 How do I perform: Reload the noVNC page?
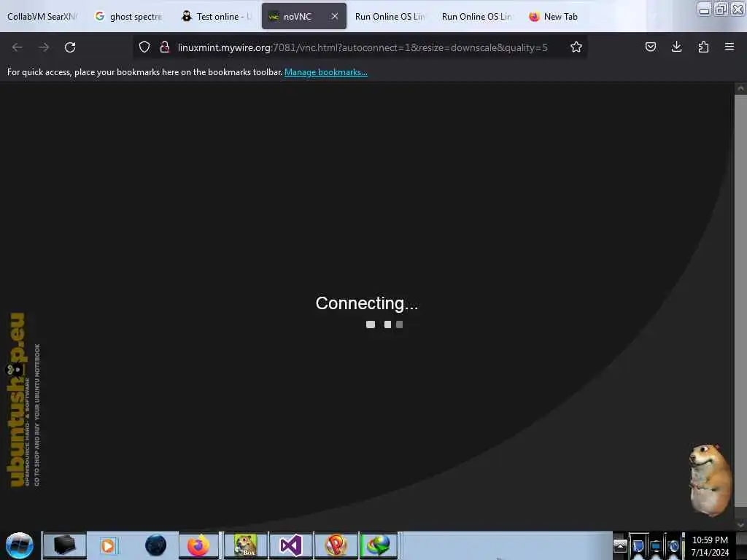point(70,47)
